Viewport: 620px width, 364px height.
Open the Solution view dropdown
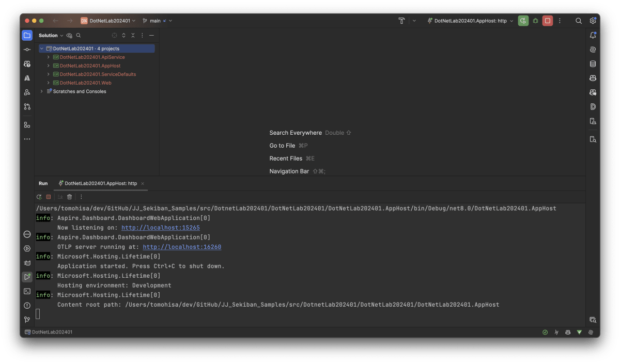coord(51,36)
